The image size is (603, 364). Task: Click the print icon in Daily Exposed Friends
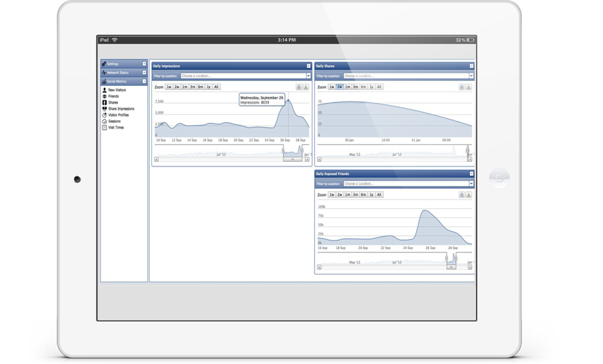point(462,196)
